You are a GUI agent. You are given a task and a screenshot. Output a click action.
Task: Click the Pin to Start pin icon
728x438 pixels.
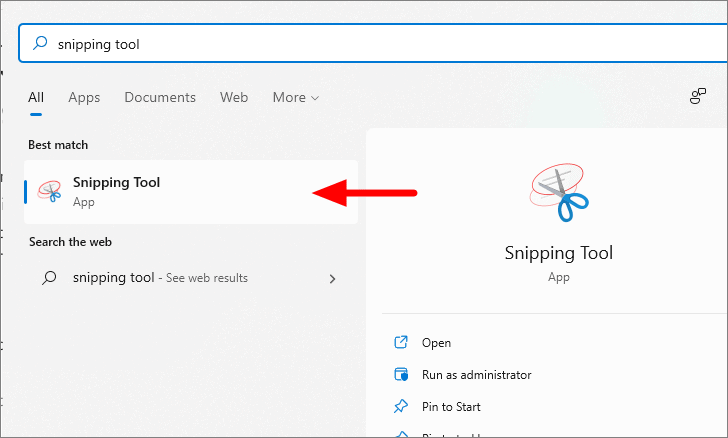pyautogui.click(x=401, y=406)
